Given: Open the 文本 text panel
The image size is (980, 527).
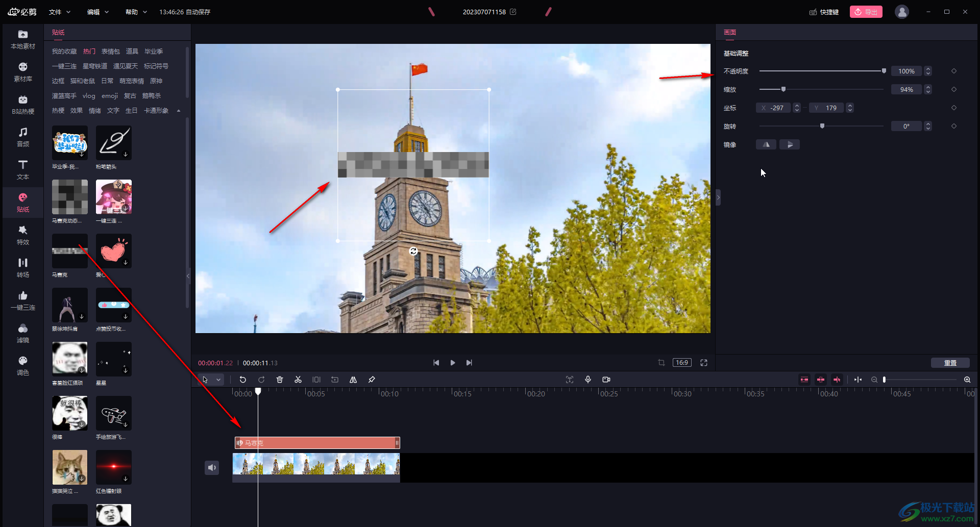Looking at the screenshot, I should click(x=23, y=170).
